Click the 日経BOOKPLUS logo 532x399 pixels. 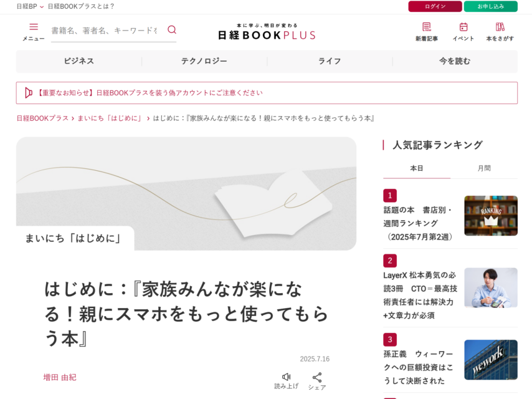[x=267, y=32]
